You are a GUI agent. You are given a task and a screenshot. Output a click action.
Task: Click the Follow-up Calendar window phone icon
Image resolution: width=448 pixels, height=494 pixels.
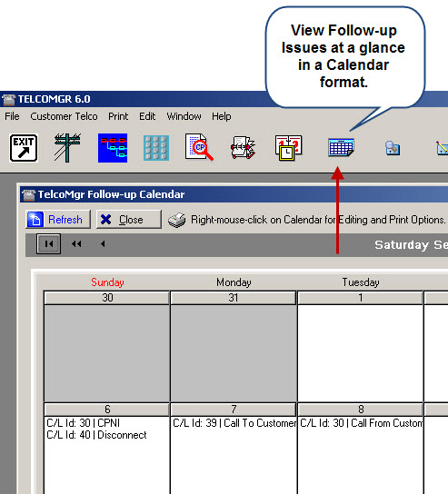pos(29,194)
